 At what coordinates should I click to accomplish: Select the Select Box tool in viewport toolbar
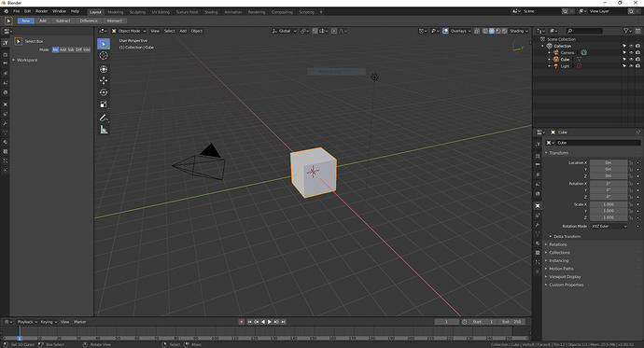(x=104, y=44)
